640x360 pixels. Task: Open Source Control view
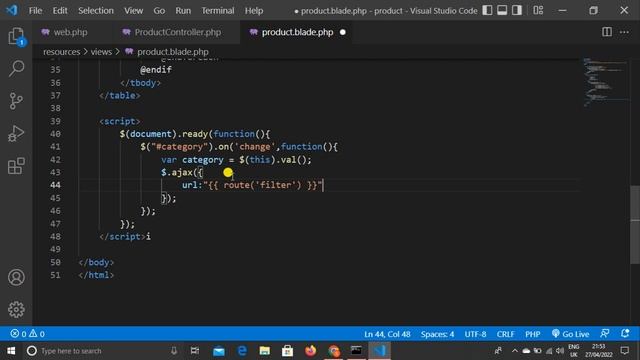click(x=16, y=101)
